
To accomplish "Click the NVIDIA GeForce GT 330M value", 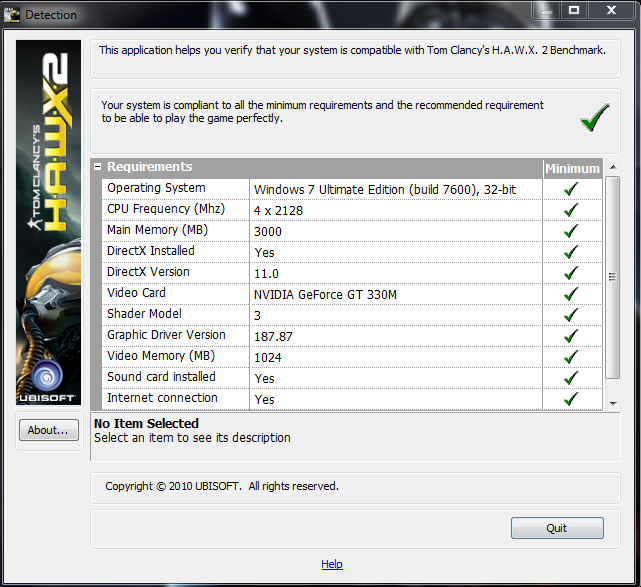I will point(325,295).
